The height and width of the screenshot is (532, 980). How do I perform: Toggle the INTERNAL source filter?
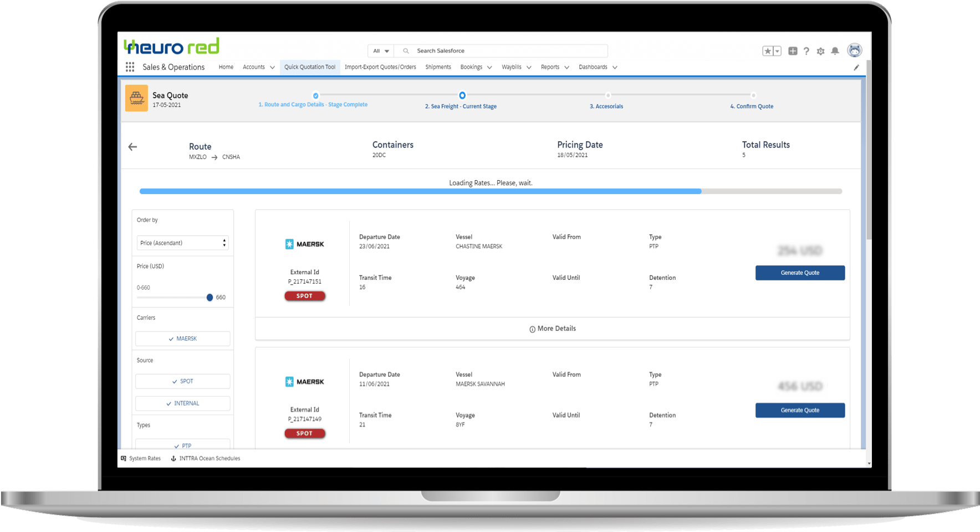182,403
